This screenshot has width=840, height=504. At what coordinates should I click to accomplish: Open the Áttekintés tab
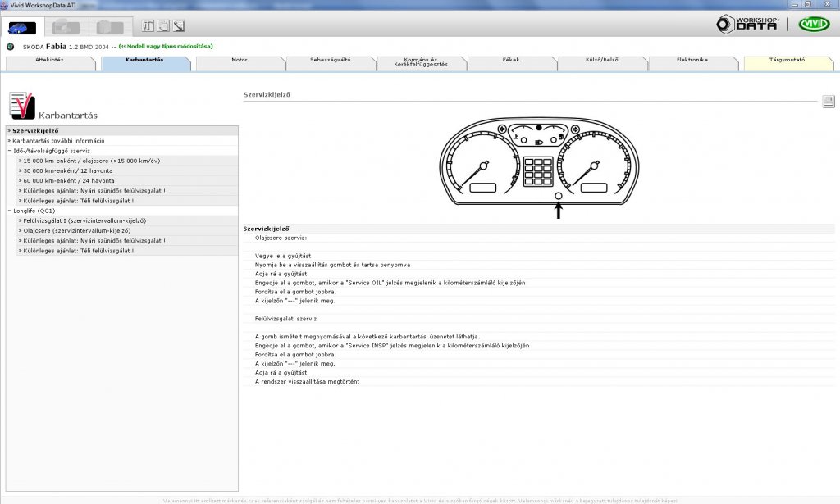(x=49, y=63)
